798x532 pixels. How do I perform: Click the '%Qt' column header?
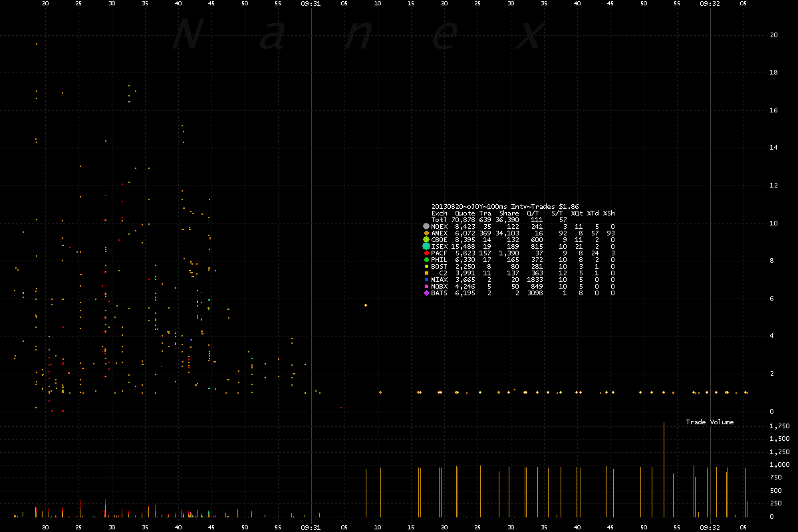[x=577, y=213]
